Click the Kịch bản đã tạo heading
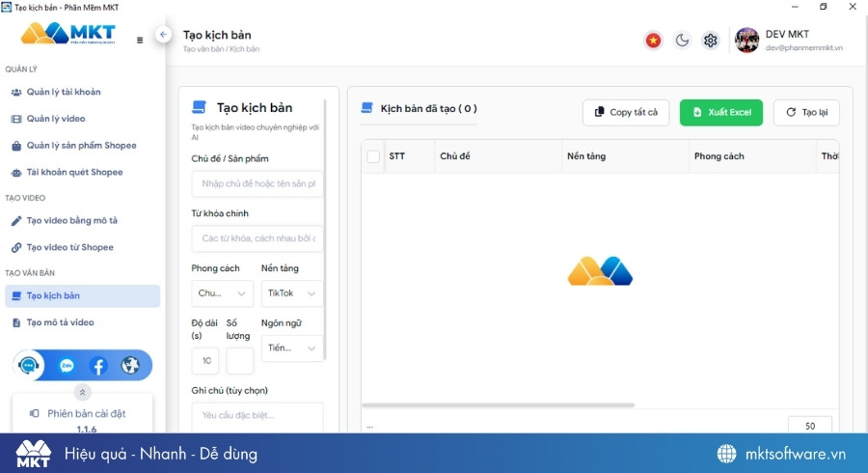868x473 pixels. click(428, 108)
